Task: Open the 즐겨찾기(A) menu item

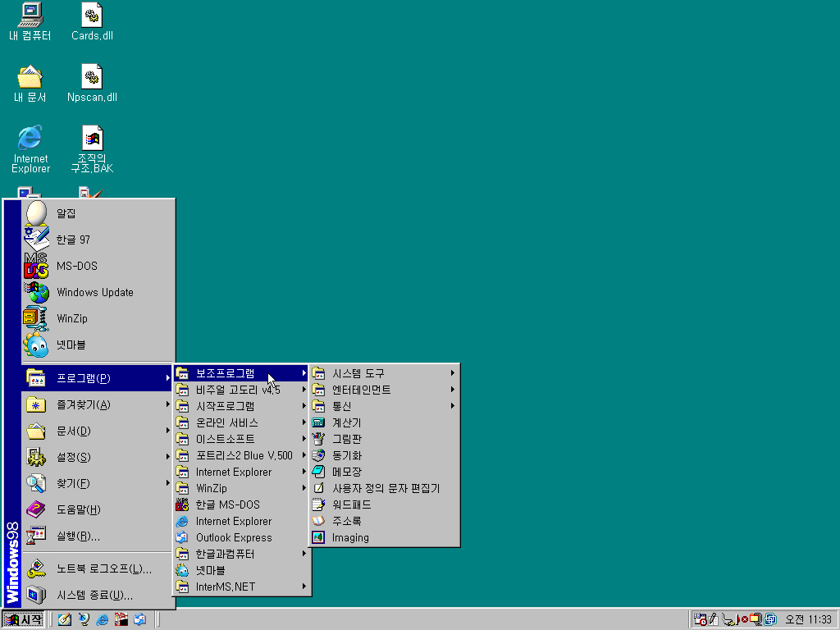Action: click(x=98, y=404)
